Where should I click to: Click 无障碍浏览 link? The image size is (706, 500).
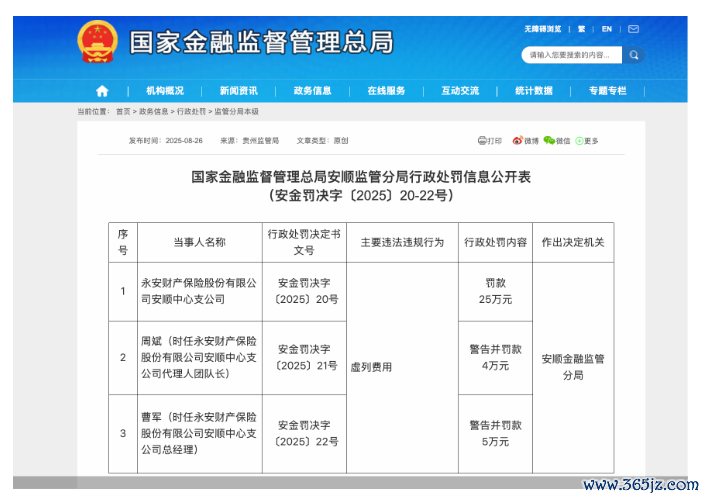click(x=543, y=29)
